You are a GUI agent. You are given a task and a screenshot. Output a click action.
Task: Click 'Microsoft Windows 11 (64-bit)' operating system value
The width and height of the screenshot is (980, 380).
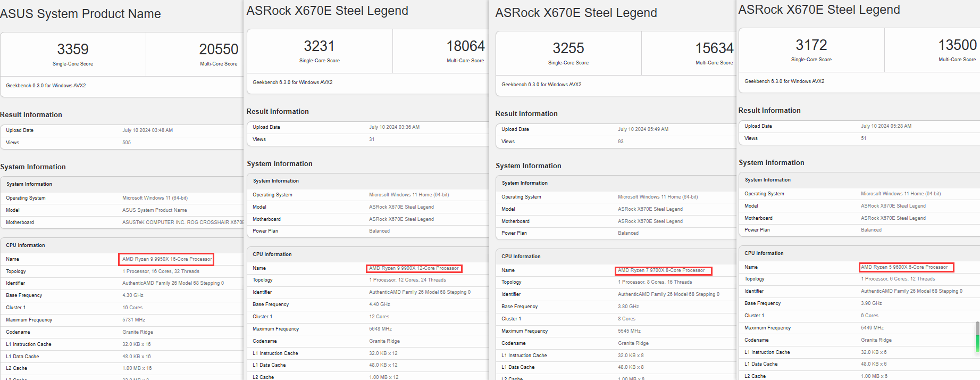[155, 198]
